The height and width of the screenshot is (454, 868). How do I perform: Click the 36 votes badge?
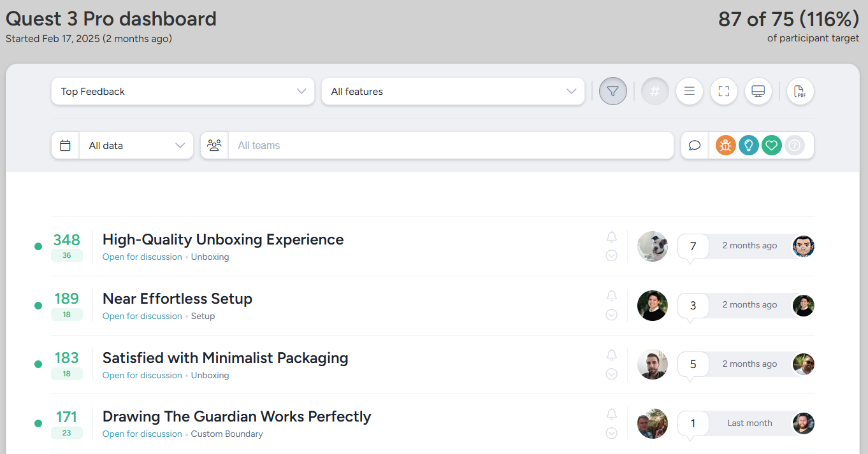67,256
